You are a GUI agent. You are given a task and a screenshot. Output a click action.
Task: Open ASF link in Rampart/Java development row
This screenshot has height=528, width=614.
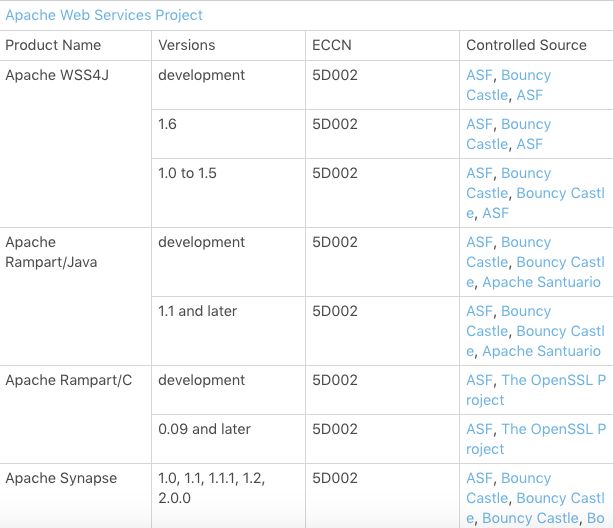point(479,242)
